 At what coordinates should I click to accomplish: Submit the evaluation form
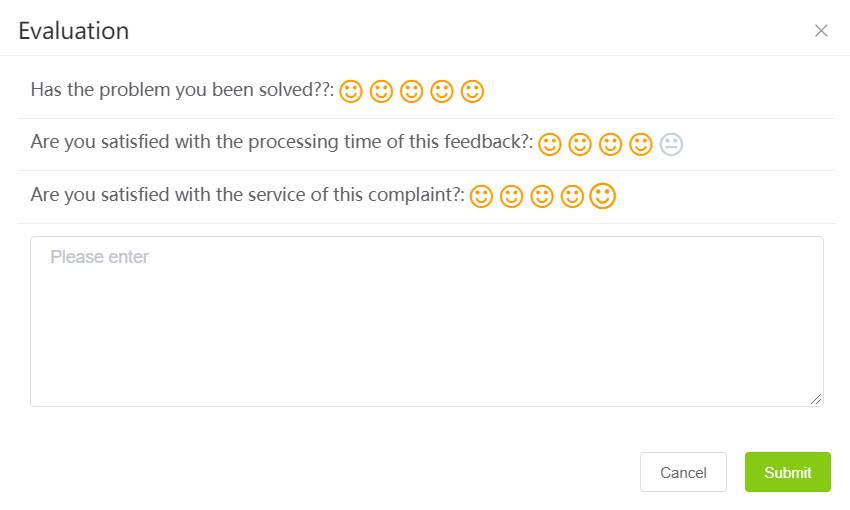pyautogui.click(x=788, y=472)
